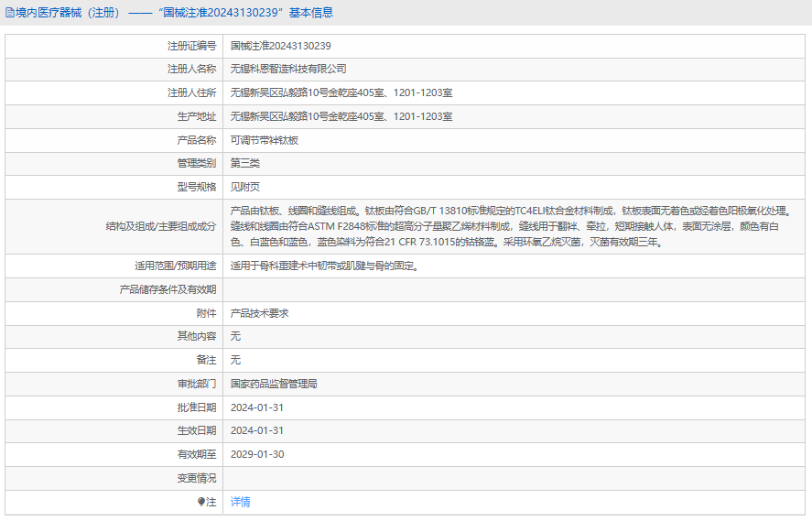
Task: Click the lightbulb icon beside 注
Action: (x=201, y=502)
